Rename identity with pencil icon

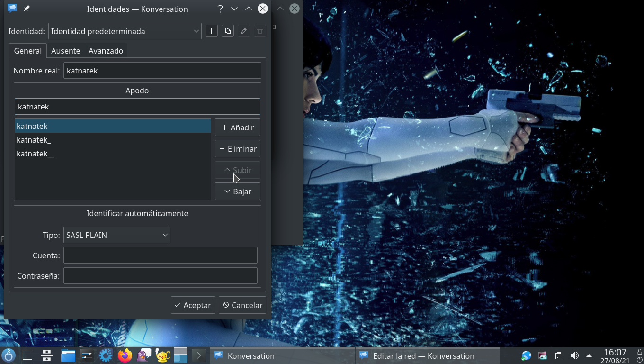(244, 31)
